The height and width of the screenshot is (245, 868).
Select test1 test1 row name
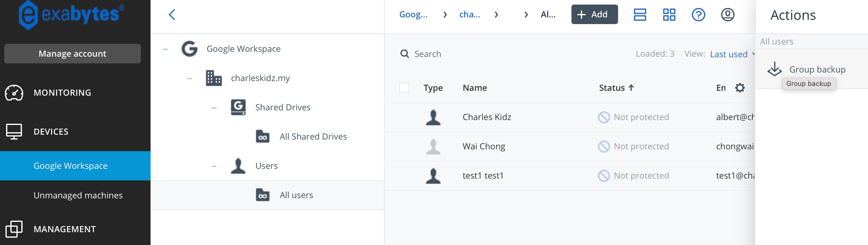click(x=483, y=176)
